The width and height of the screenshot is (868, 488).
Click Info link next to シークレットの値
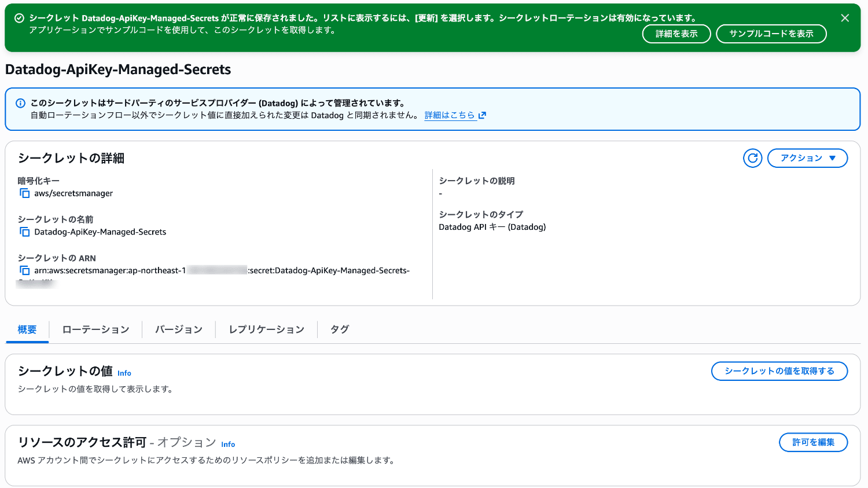click(124, 373)
